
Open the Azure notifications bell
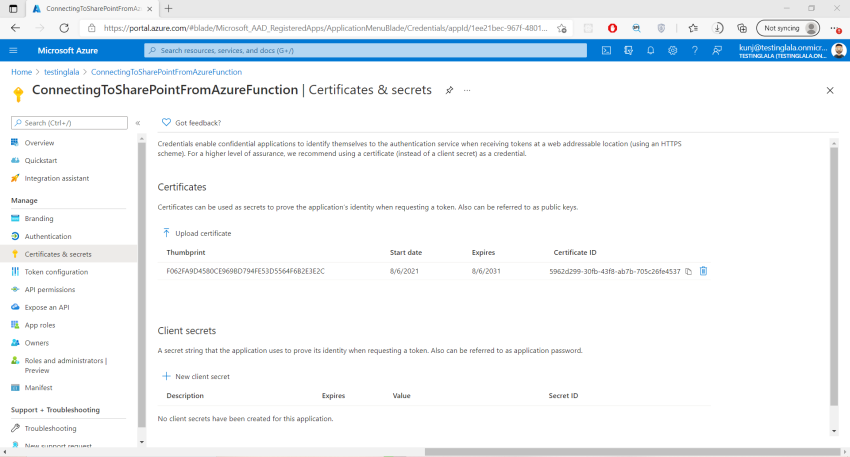pyautogui.click(x=651, y=50)
